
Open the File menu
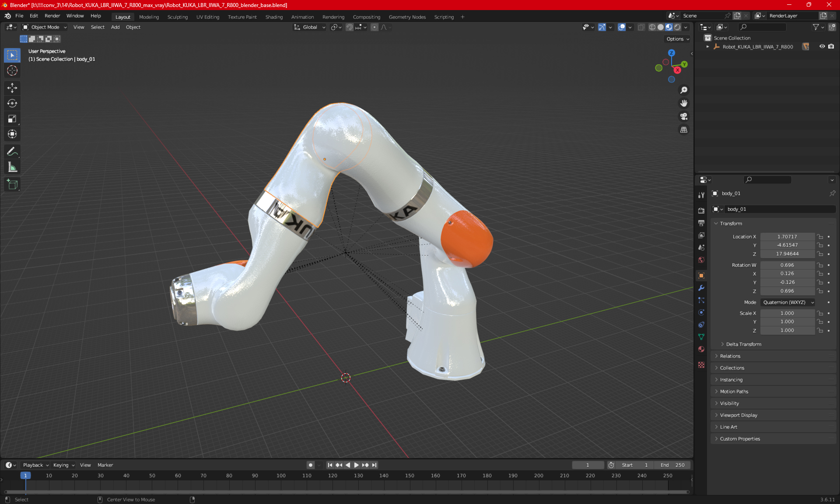[x=19, y=16]
